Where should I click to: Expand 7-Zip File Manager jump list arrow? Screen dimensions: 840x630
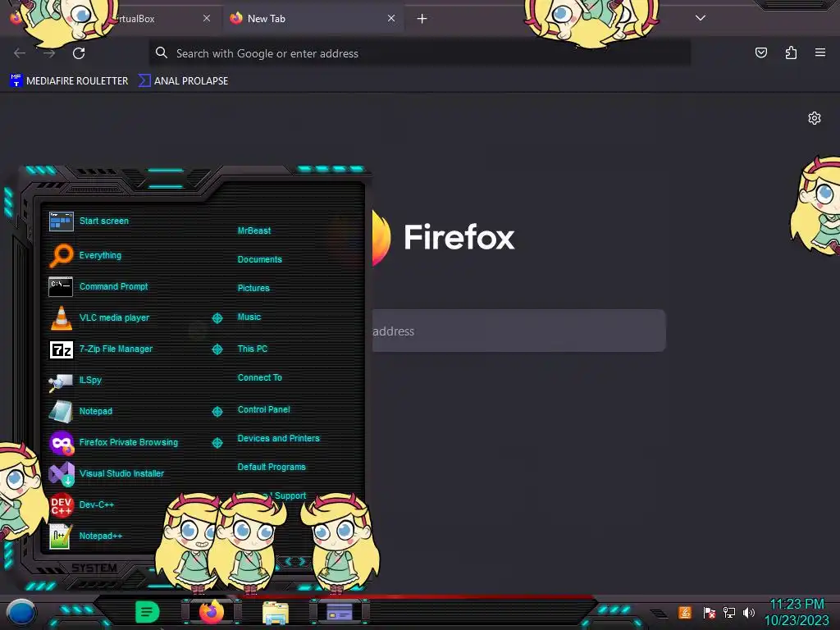pos(217,349)
